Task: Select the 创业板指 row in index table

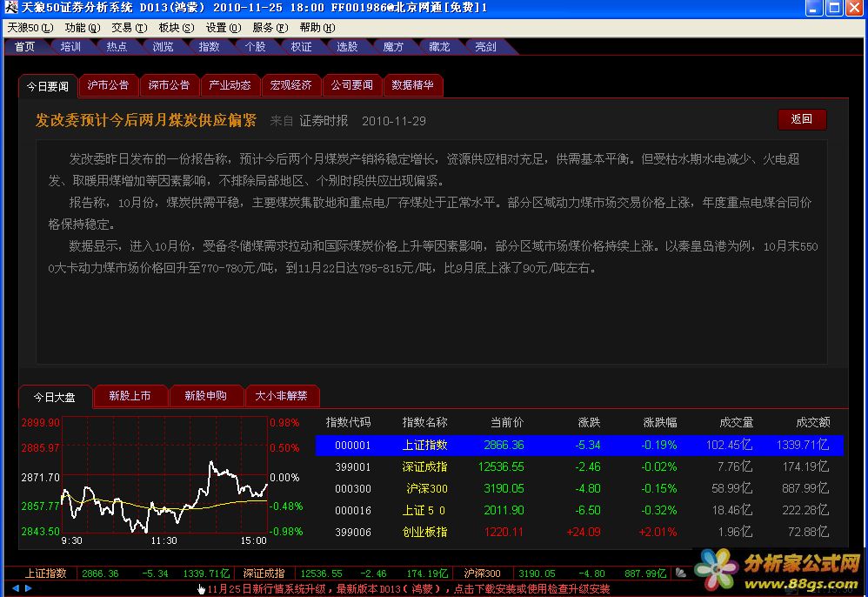Action: pos(579,533)
